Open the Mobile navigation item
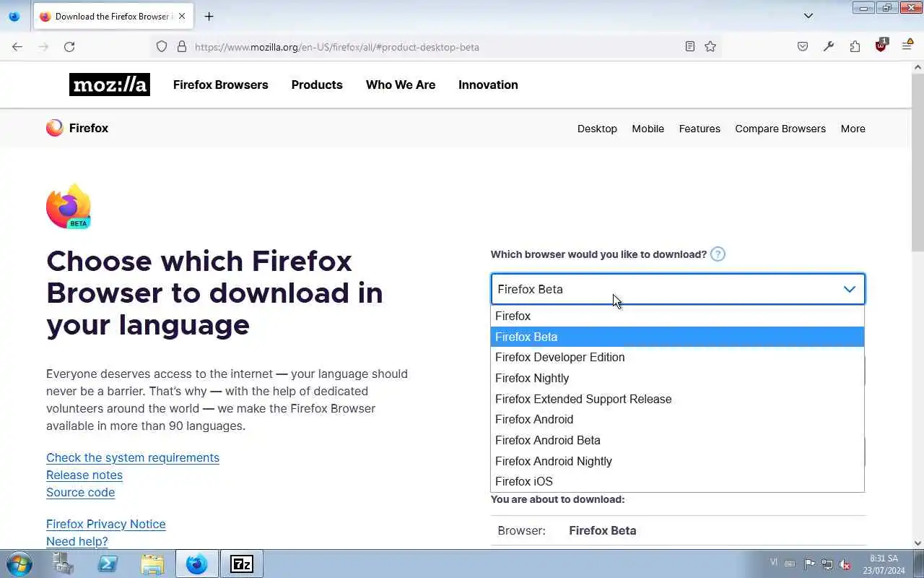This screenshot has width=924, height=578. point(648,129)
